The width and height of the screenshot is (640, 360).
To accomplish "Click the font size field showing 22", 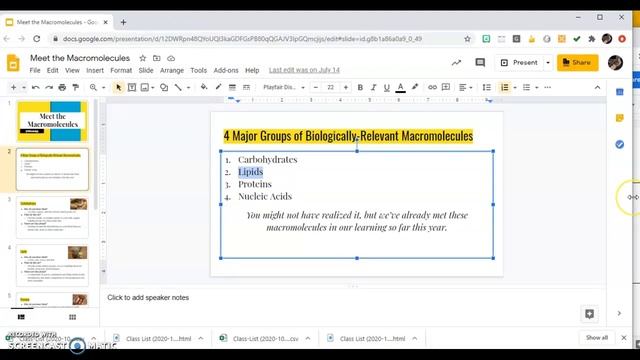I will pos(331,87).
